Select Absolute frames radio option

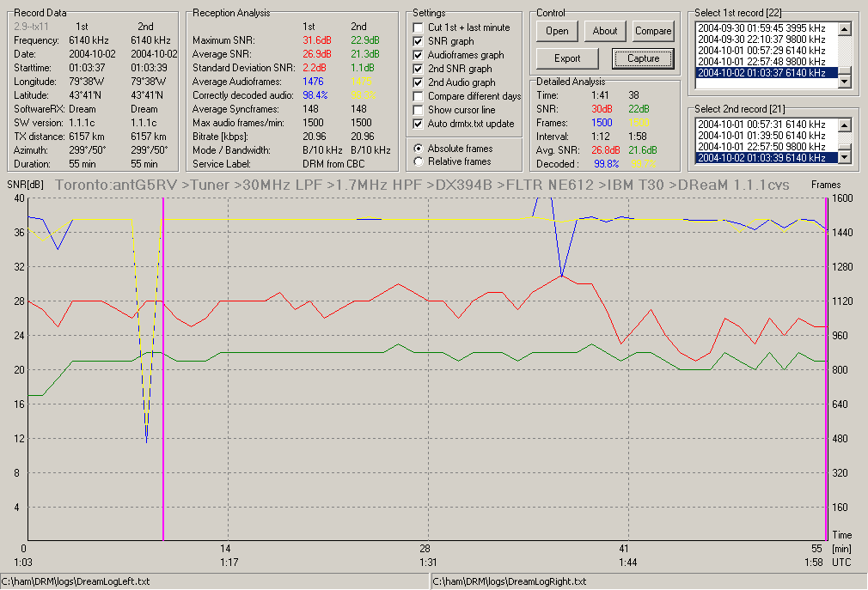(x=419, y=149)
